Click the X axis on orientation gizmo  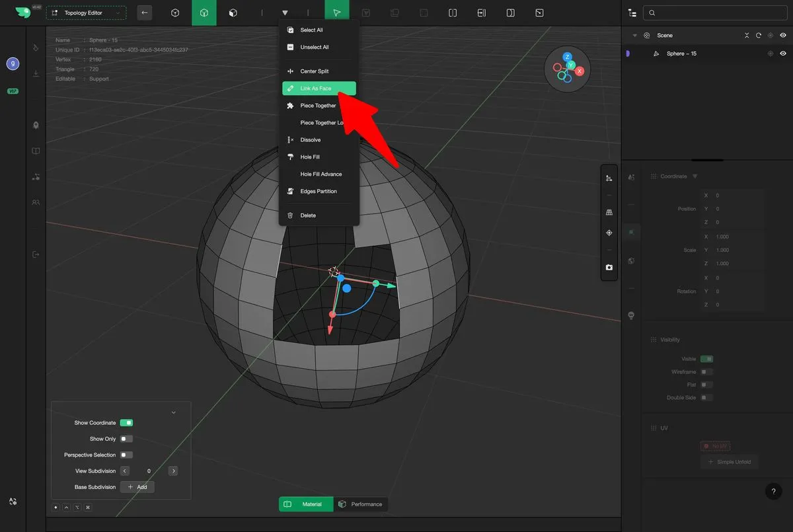[580, 71]
